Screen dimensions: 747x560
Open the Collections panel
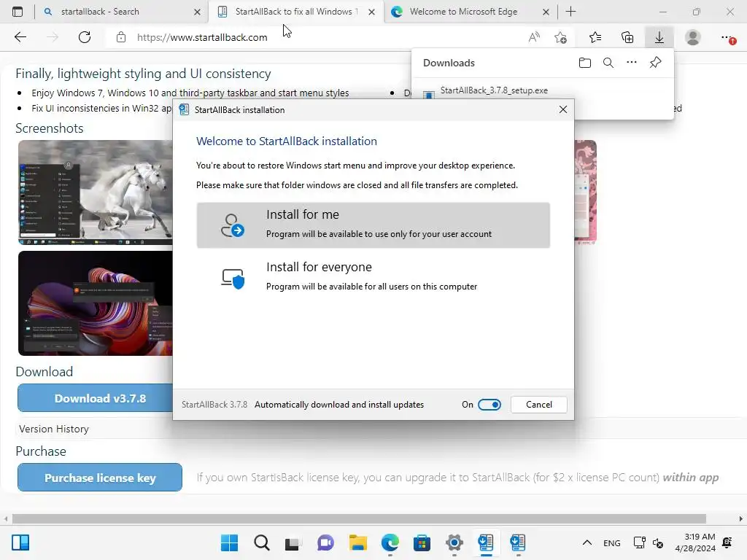coord(627,37)
